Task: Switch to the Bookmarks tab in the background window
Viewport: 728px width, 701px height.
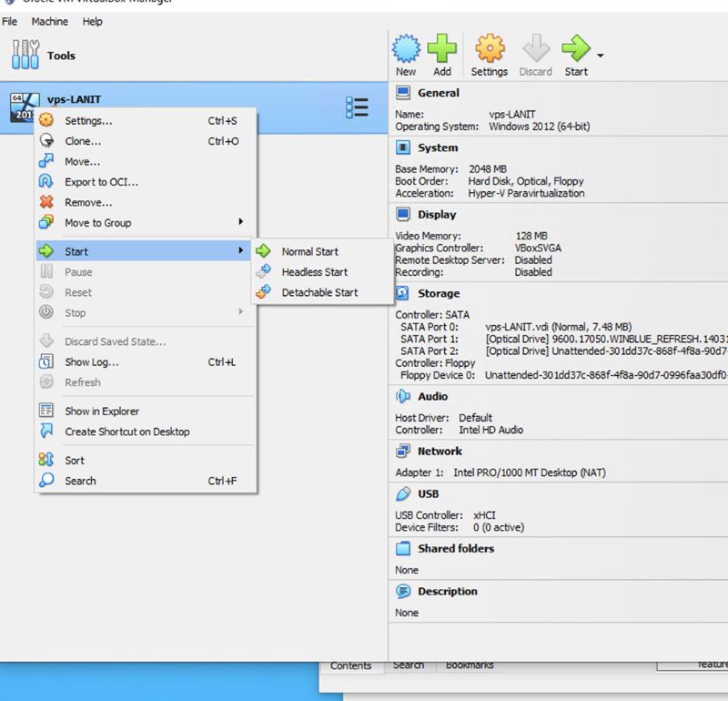Action: [470, 665]
